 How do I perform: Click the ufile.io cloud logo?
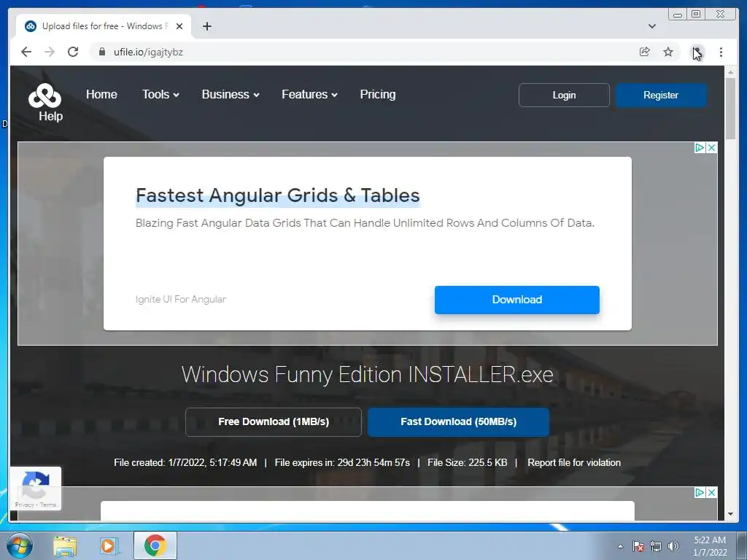point(44,96)
